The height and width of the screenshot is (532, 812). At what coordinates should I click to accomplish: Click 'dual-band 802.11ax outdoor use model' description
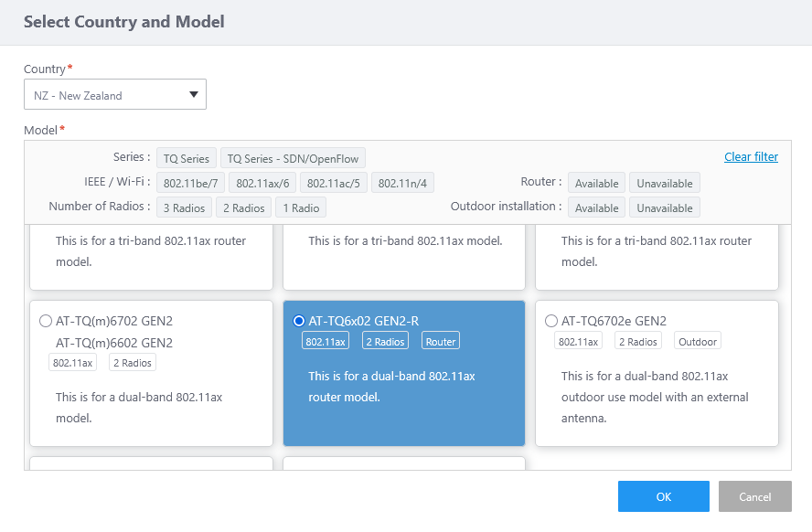tap(655, 397)
